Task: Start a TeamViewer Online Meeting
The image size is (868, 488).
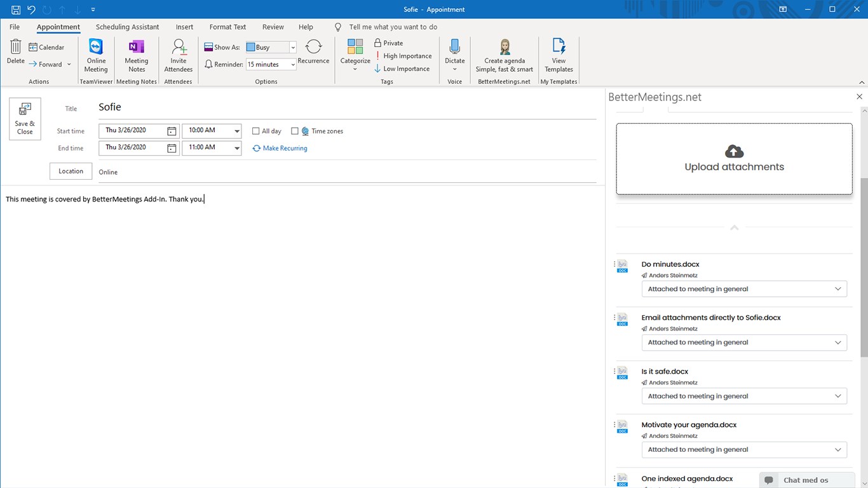Action: (96, 56)
